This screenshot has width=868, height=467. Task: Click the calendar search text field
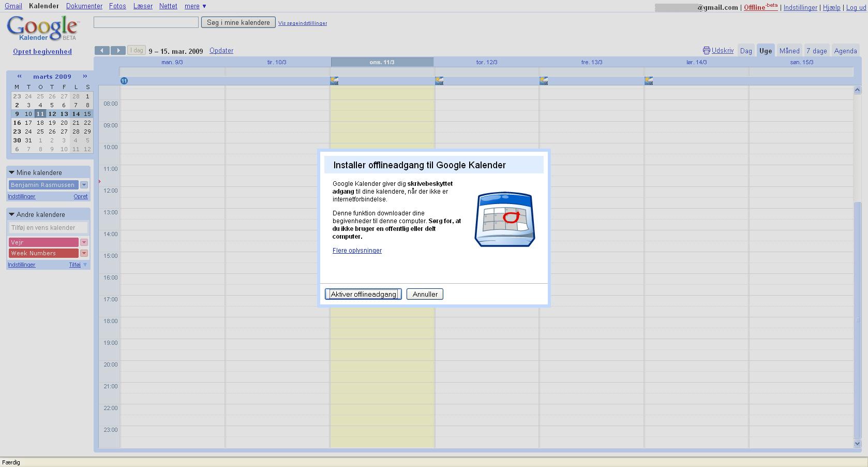[146, 22]
